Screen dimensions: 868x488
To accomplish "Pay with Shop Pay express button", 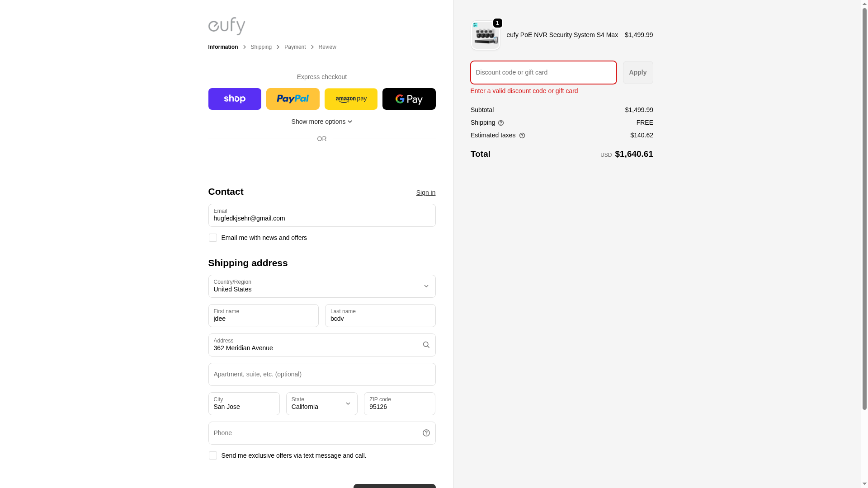I will (x=235, y=99).
